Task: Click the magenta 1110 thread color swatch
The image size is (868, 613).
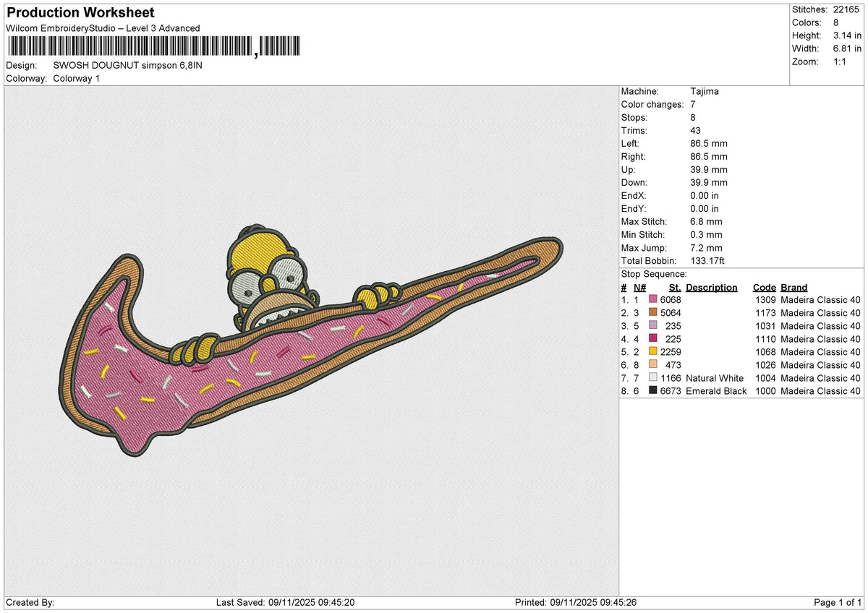Action: point(653,338)
